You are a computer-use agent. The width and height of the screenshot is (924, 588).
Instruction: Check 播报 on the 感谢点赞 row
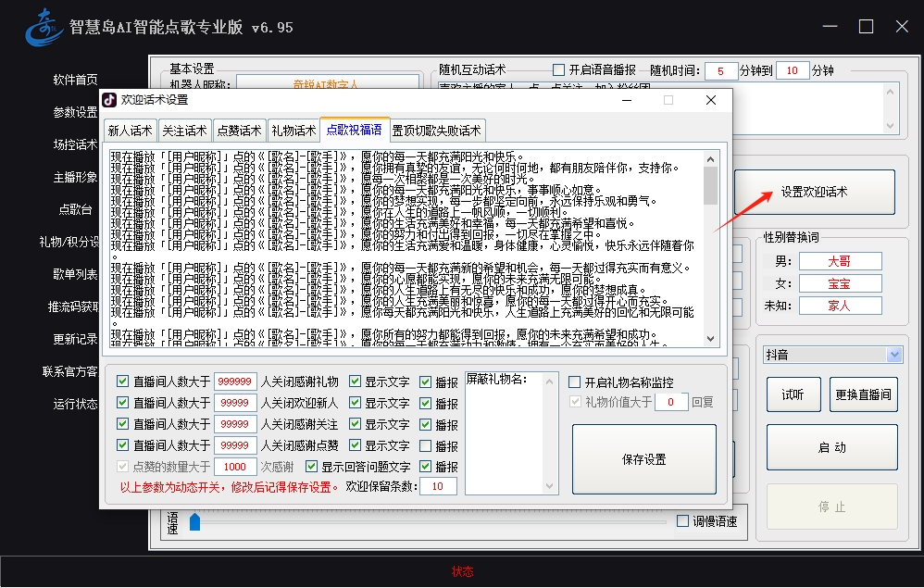pos(426,446)
